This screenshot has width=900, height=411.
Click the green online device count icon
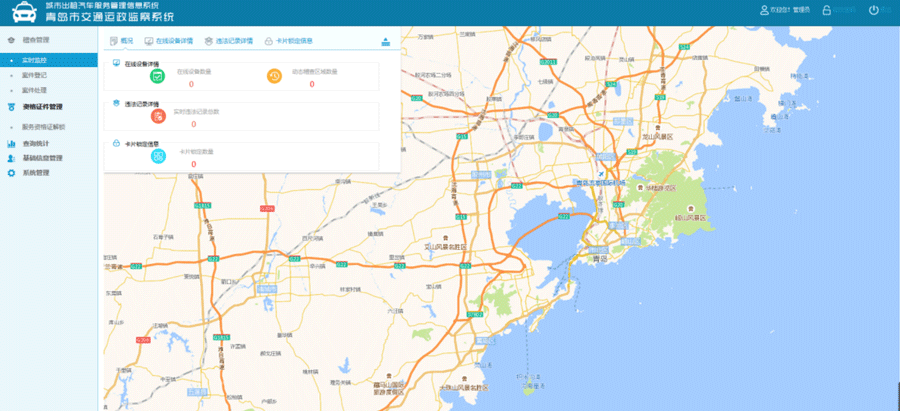pyautogui.click(x=157, y=77)
